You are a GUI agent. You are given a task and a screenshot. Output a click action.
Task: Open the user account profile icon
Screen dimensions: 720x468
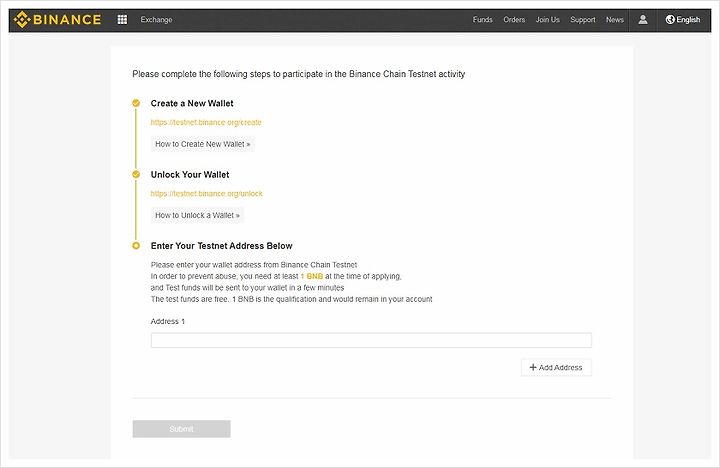[643, 20]
